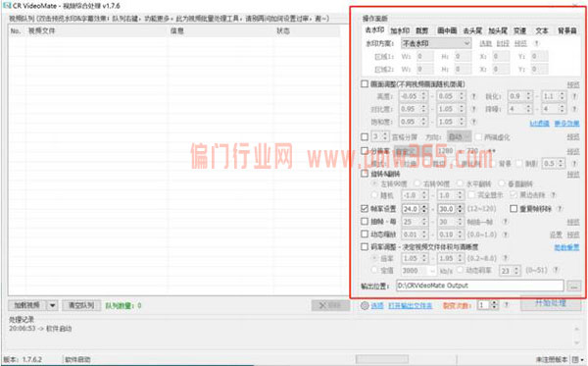Open the options link near the gear

pyautogui.click(x=377, y=306)
